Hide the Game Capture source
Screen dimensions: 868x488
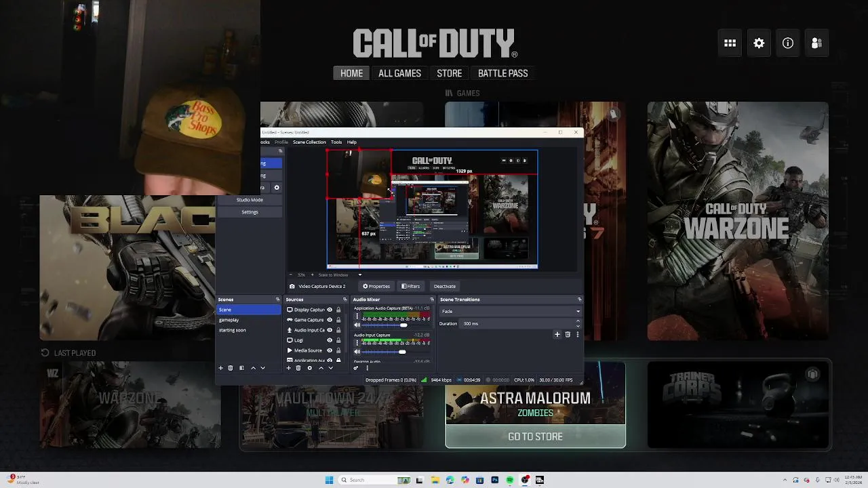(x=330, y=320)
